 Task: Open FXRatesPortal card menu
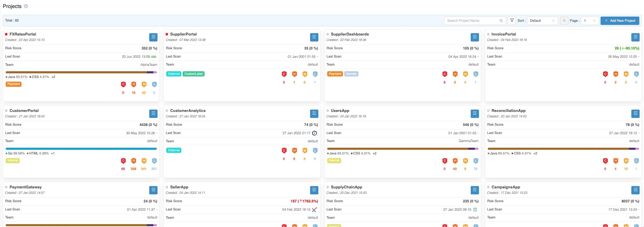coord(153,37)
